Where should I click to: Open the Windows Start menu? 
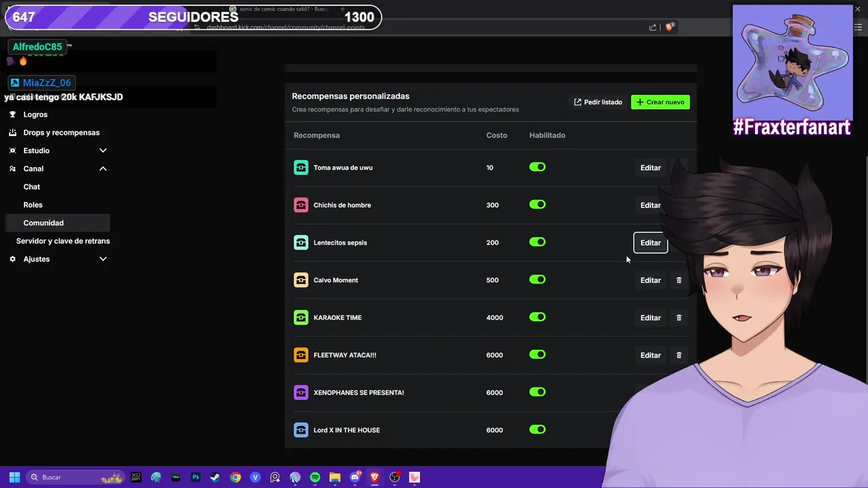pos(14,477)
